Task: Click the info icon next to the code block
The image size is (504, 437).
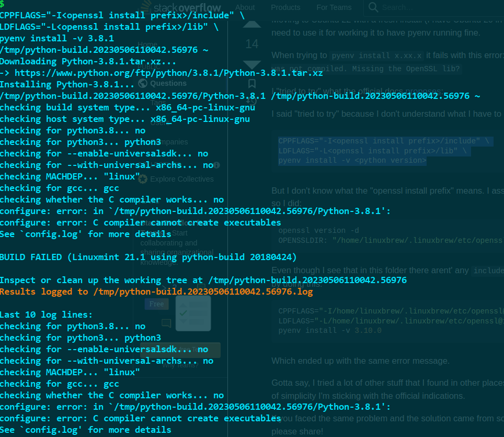Action: coord(217,165)
